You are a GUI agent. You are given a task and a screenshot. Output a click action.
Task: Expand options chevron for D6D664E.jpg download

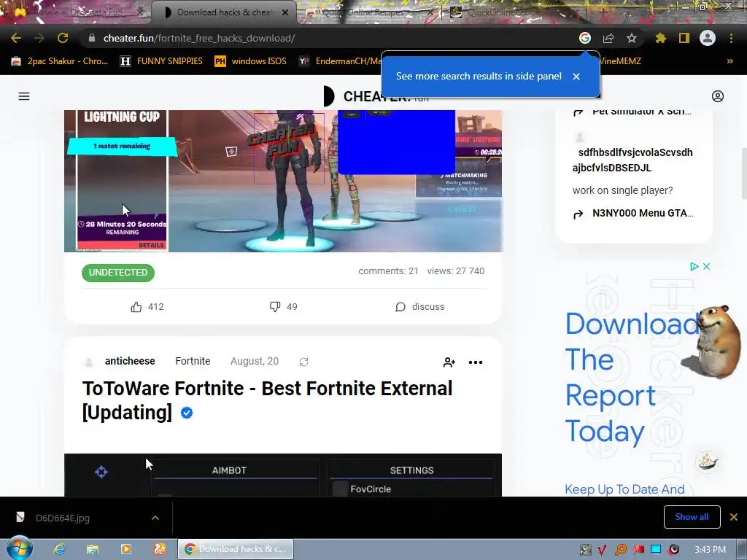pyautogui.click(x=155, y=518)
